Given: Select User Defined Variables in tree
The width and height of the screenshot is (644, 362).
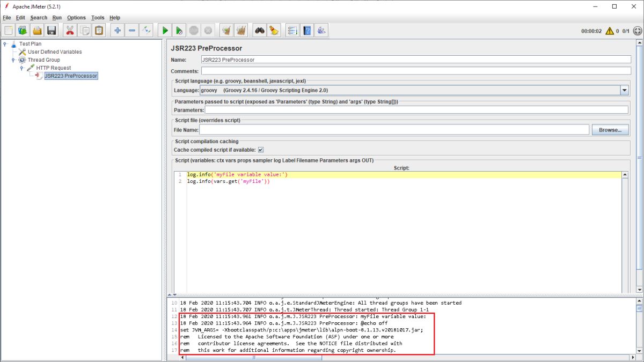Looking at the screenshot, I should point(55,52).
